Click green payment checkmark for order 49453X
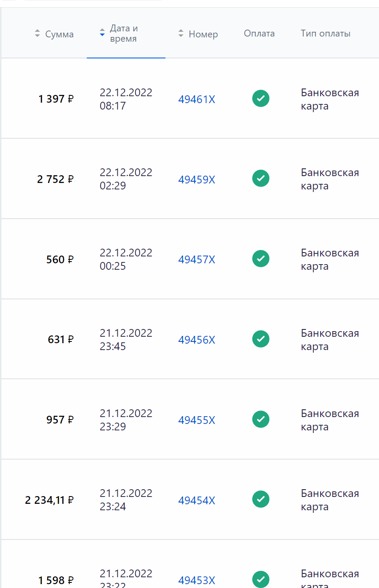 261,579
